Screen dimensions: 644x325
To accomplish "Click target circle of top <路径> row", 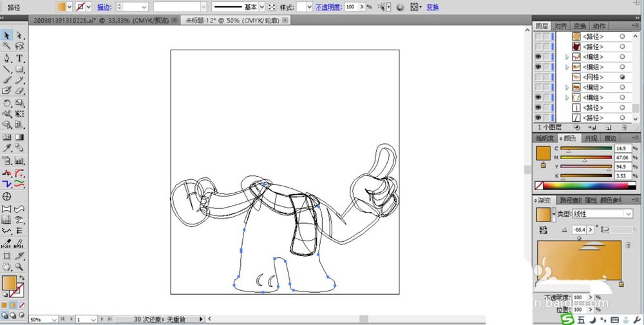I will 622,36.
